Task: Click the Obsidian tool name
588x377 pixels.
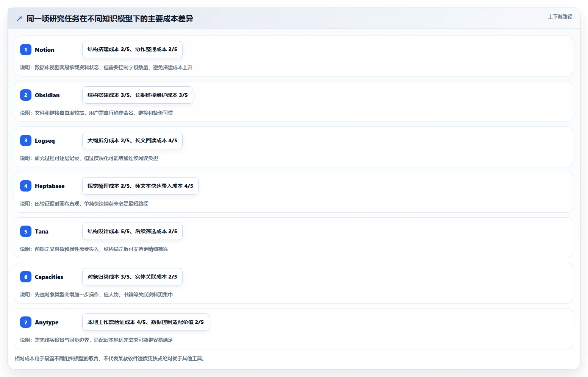Action: point(47,95)
